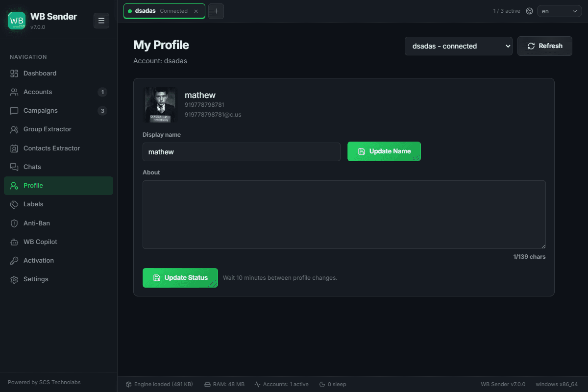Click the plus icon to add new tab
Screen dimensions: 588x392
coord(216,11)
